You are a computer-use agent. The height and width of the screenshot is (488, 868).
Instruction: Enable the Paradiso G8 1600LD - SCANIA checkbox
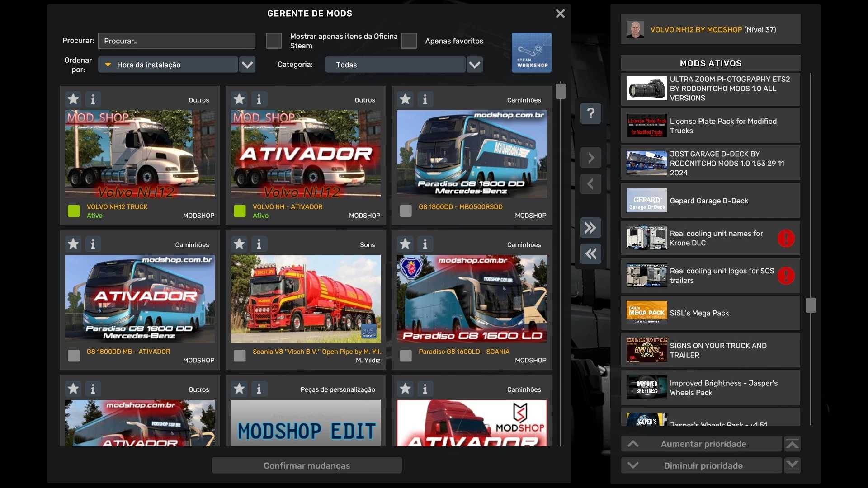(x=406, y=356)
